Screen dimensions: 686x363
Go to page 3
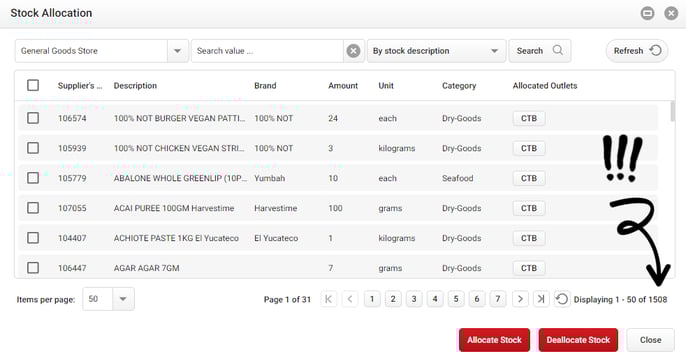click(x=414, y=299)
